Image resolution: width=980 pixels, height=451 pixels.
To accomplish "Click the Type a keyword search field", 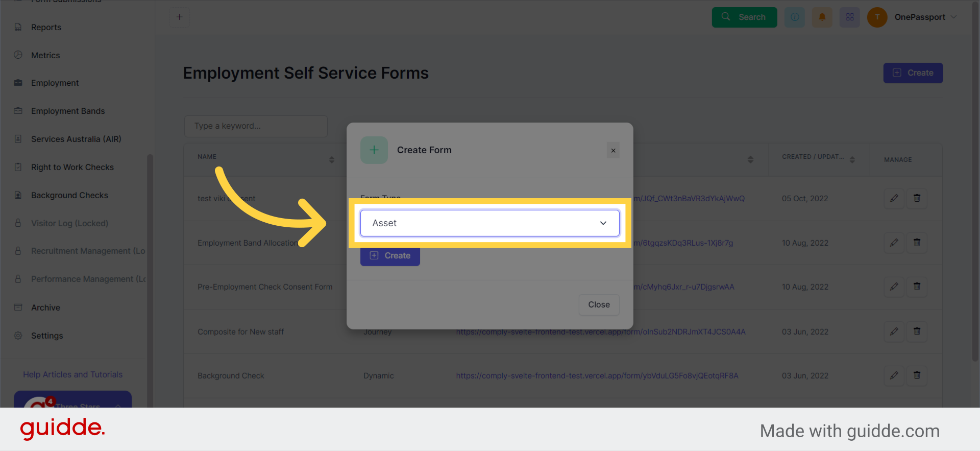I will coord(256,126).
